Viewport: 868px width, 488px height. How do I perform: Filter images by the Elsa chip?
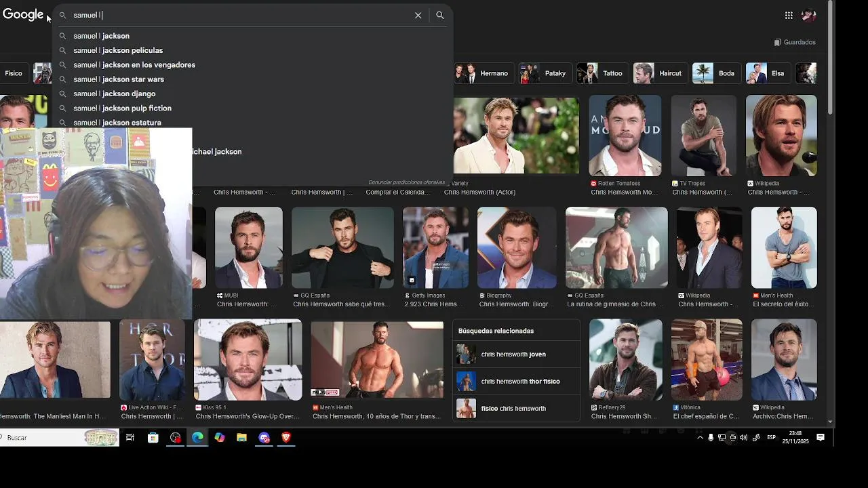768,73
